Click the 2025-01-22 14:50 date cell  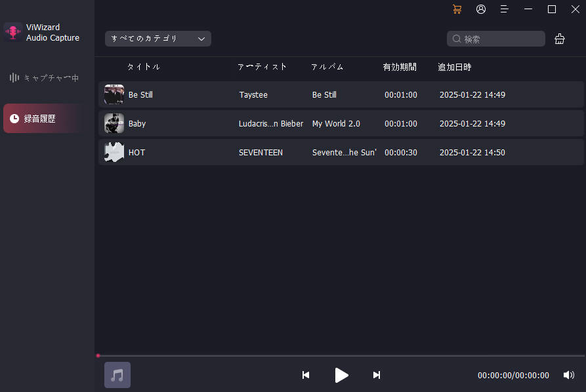(x=472, y=152)
